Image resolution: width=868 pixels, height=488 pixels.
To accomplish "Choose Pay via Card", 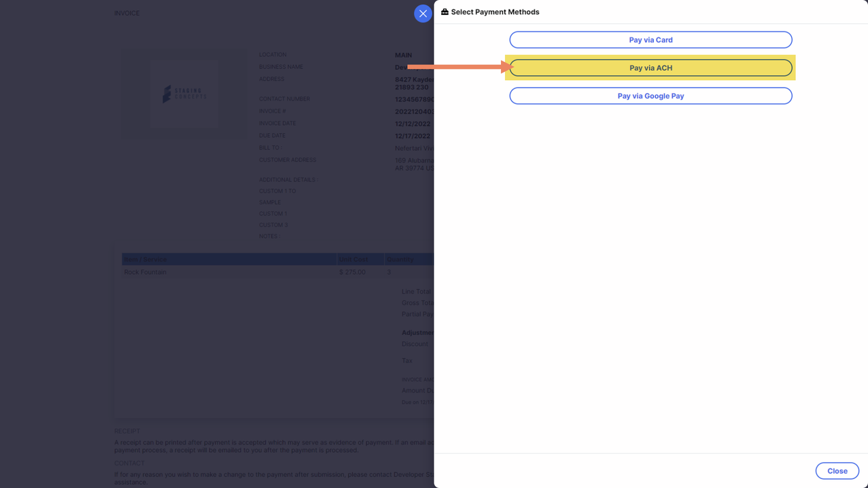I will 650,40.
